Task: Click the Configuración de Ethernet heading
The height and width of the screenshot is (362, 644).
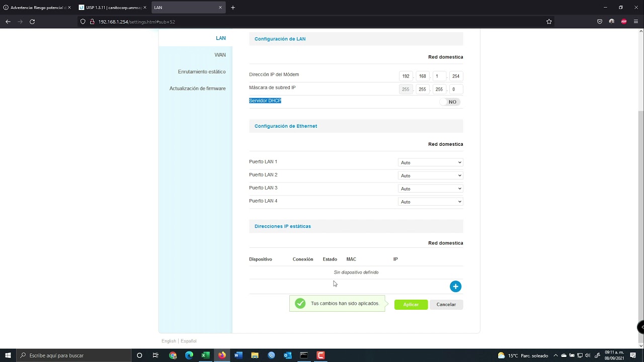Action: click(286, 126)
